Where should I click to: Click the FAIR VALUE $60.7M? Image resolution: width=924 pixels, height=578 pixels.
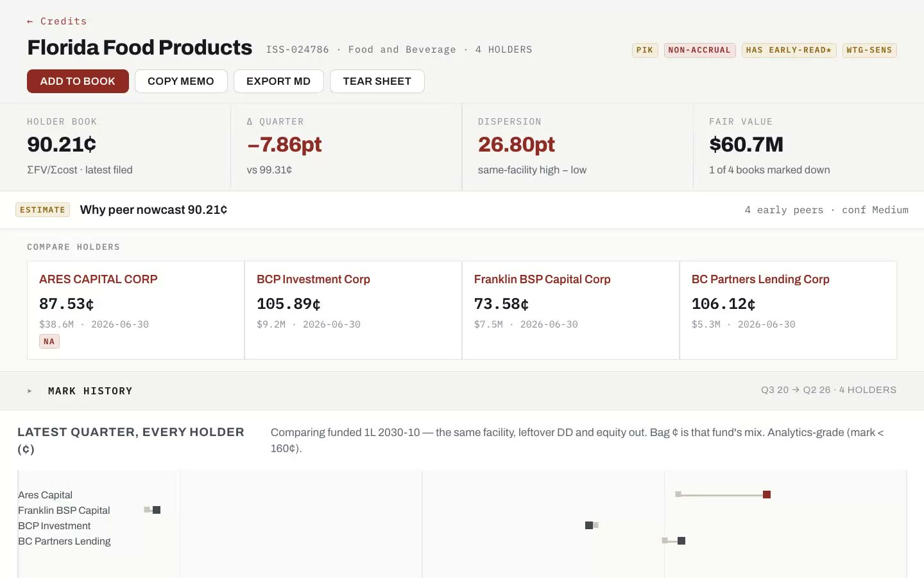[746, 144]
